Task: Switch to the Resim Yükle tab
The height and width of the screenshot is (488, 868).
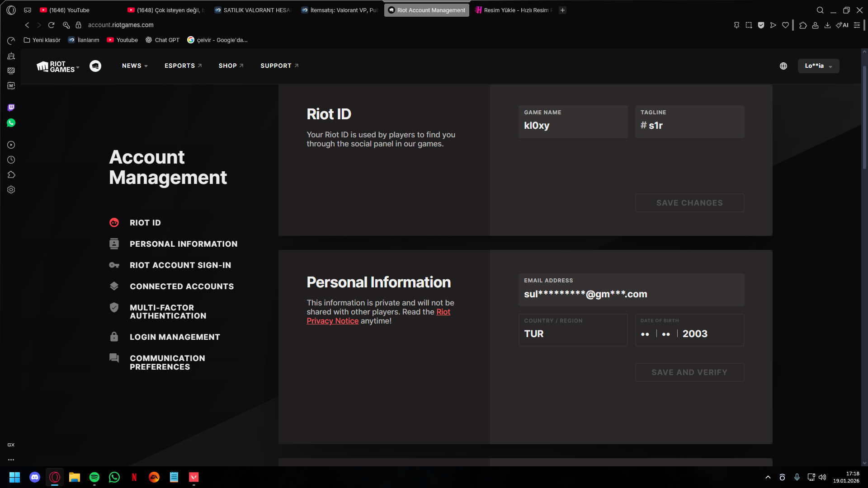Action: [514, 10]
